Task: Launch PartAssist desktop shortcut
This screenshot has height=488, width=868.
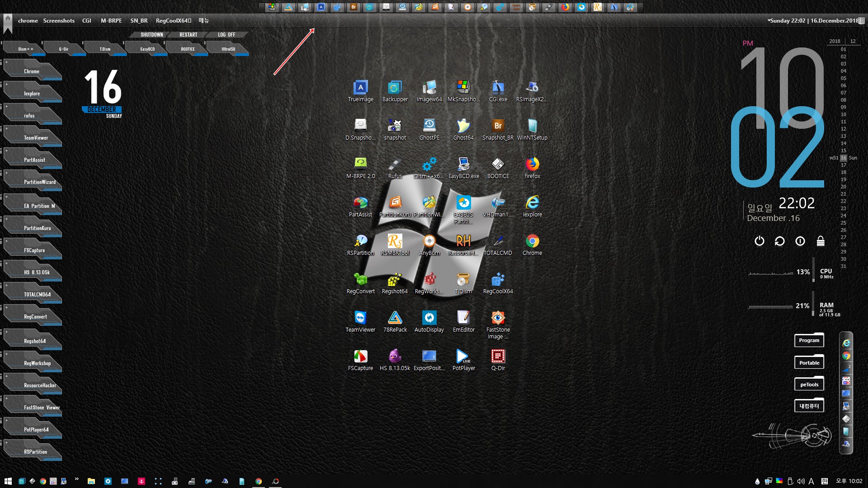Action: 360,206
